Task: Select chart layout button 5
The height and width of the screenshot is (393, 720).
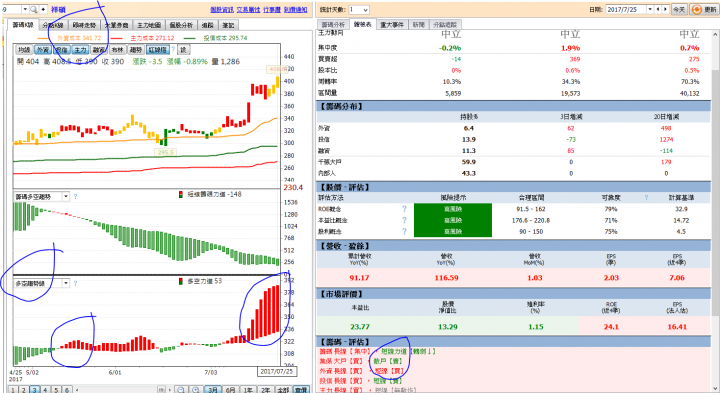Action: click(x=56, y=390)
